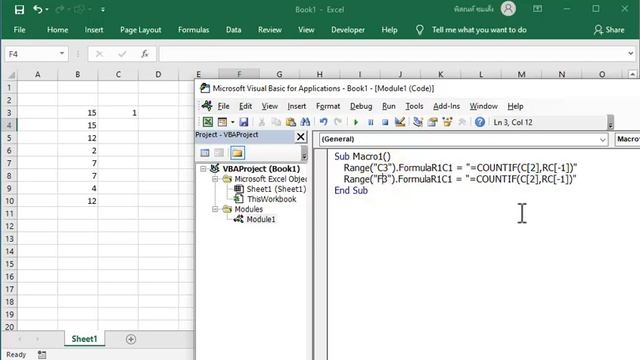
Task: Run the macro with green play icon
Action: point(356,122)
